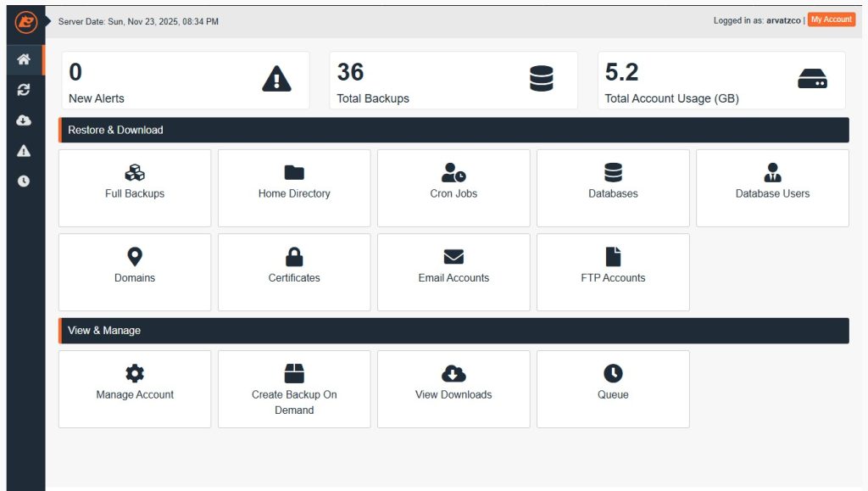
Task: View alerts via the sidebar warning triangle icon
Action: click(x=25, y=150)
